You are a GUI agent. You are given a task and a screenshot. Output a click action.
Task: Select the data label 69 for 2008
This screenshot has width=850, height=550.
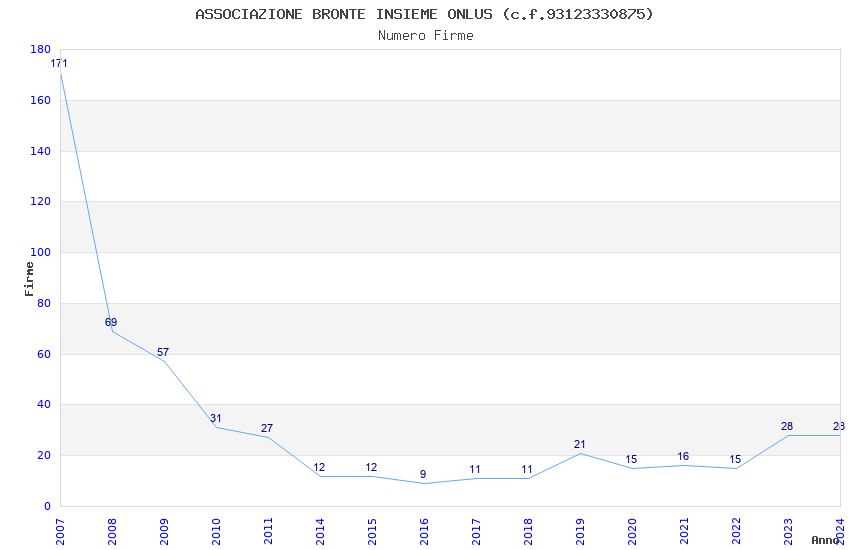[111, 322]
